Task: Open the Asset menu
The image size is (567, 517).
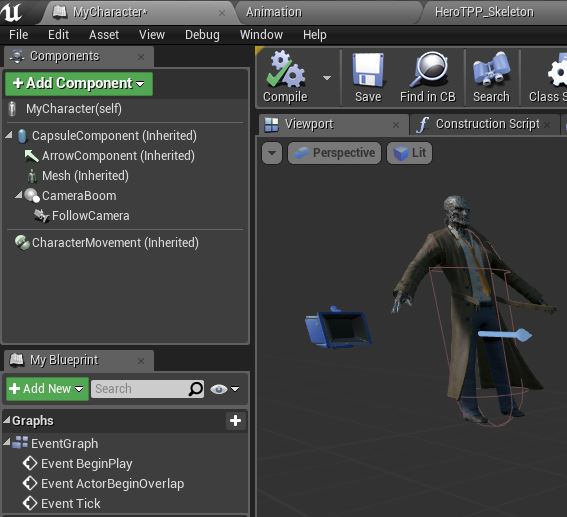Action: pyautogui.click(x=104, y=35)
